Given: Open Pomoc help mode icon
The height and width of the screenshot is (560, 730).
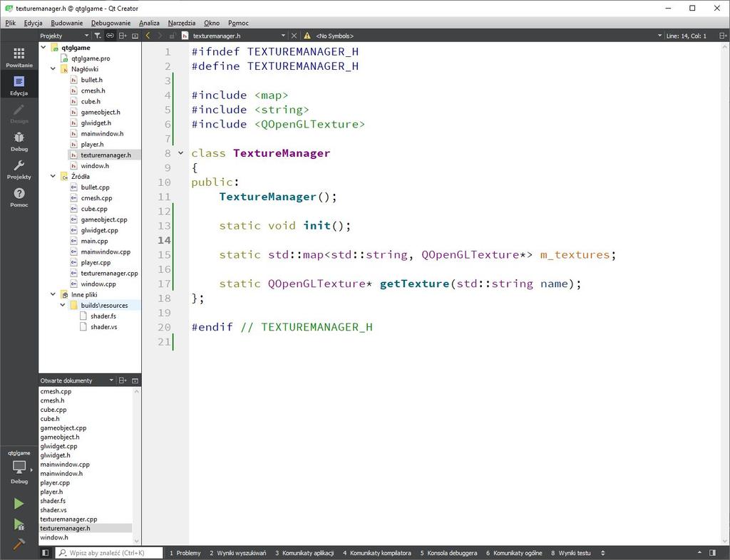Looking at the screenshot, I should (x=19, y=197).
